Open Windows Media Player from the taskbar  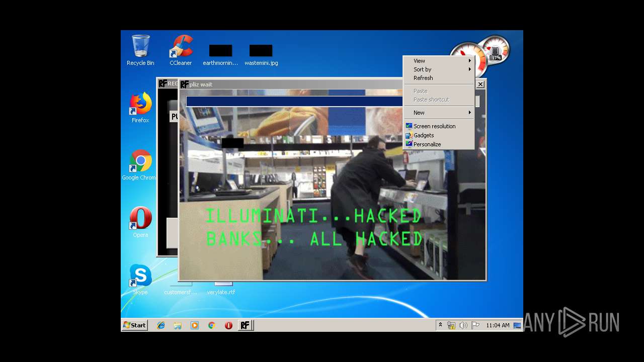tap(195, 325)
